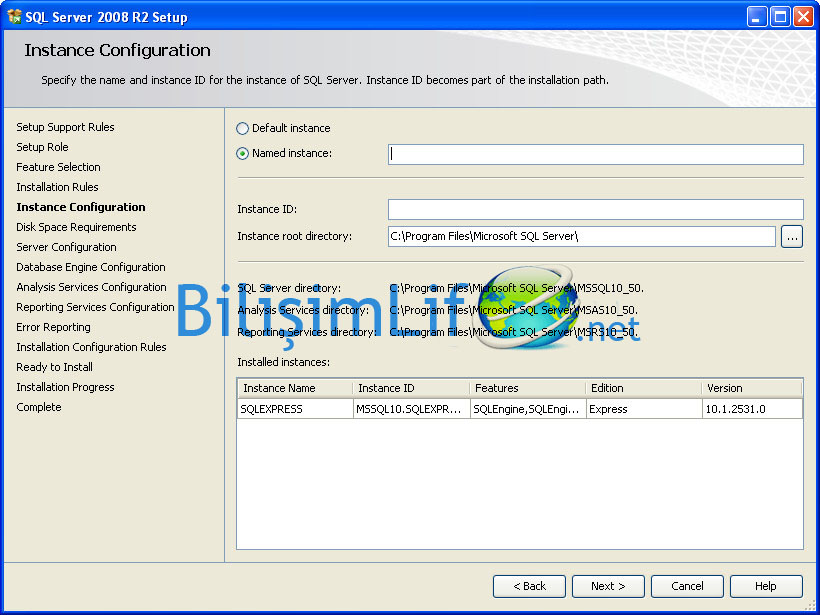
Task: Click the Disk Space Requirements step
Action: point(76,227)
